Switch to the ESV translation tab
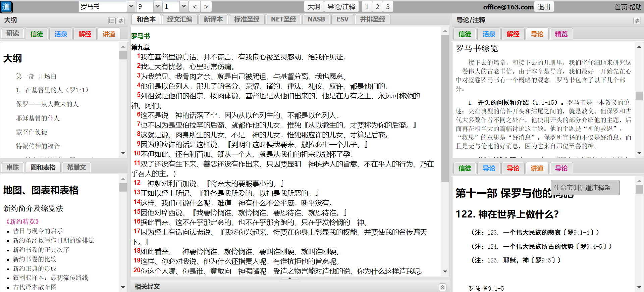The height and width of the screenshot is (292, 644). coord(342,19)
